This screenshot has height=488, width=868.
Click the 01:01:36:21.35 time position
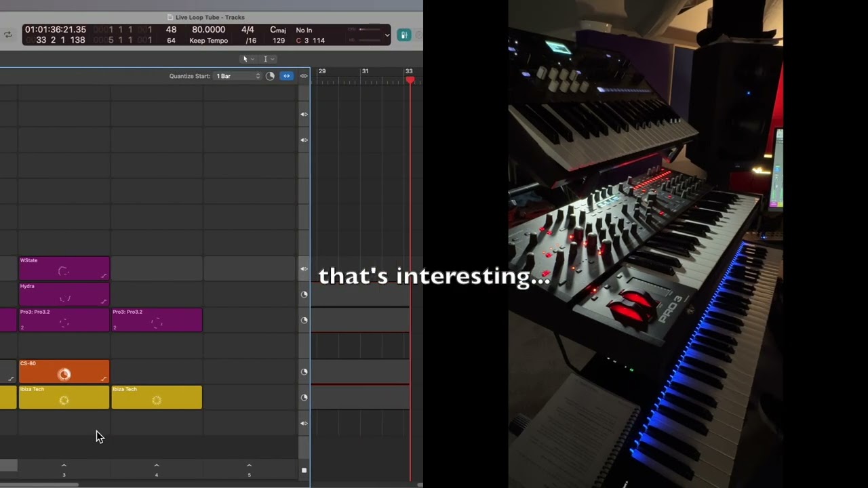56,30
